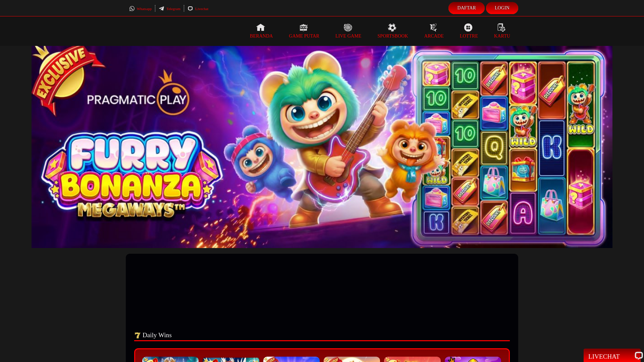Open the last purple Daily Wins game thumbnail
This screenshot has width=644, height=362.
click(473, 359)
